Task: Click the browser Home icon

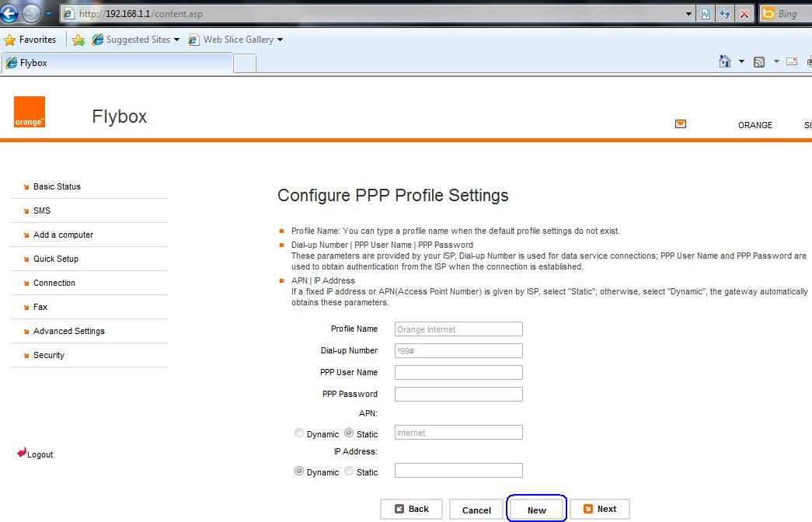Action: click(725, 61)
